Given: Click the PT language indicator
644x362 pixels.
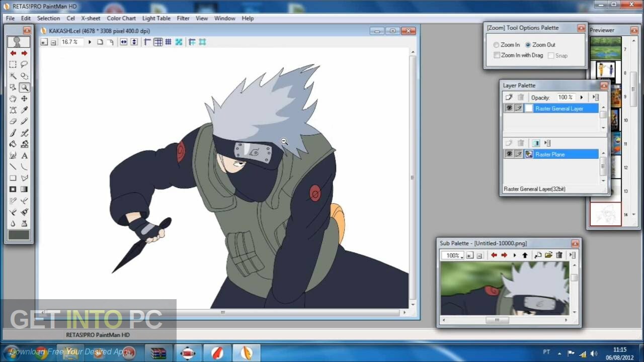Looking at the screenshot, I should click(x=546, y=352).
